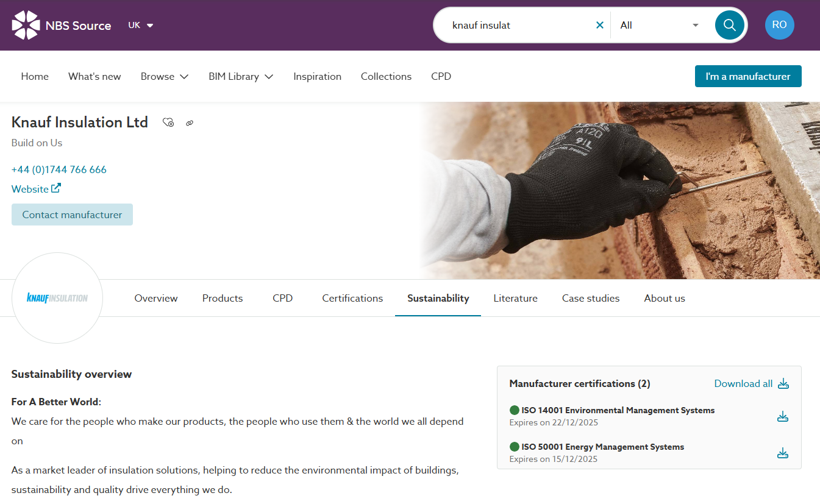The image size is (820, 504).
Task: Click 'Expires on 22/12/2025' text
Action: click(554, 422)
